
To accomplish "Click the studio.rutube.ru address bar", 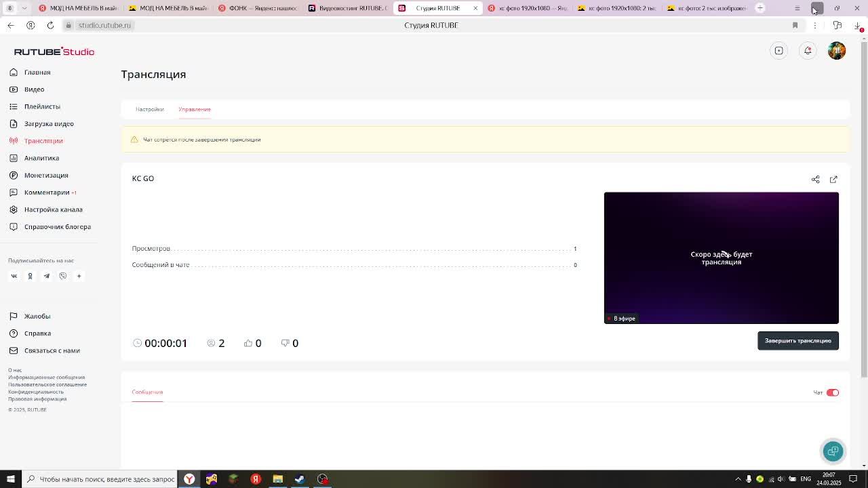I will pos(104,25).
